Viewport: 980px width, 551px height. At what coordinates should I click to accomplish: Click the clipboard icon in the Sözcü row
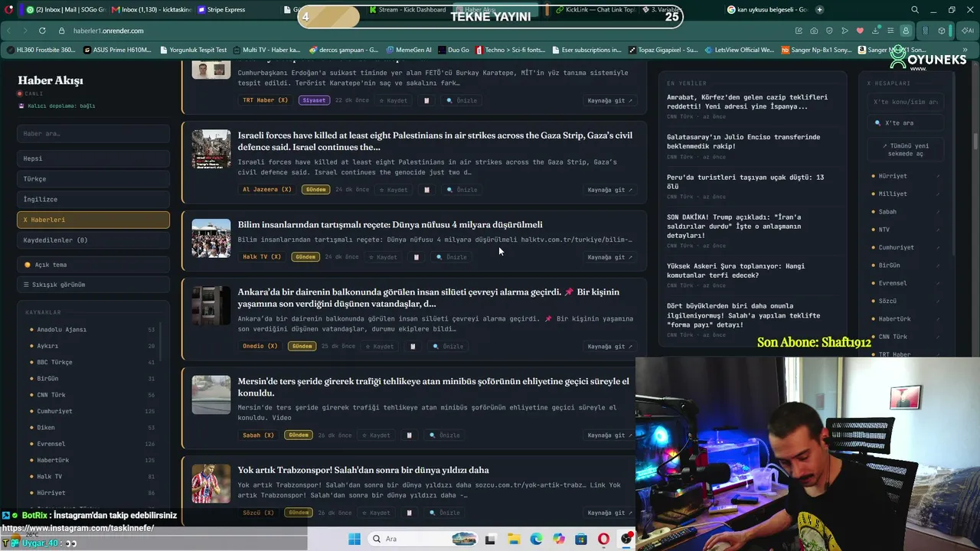click(x=409, y=513)
